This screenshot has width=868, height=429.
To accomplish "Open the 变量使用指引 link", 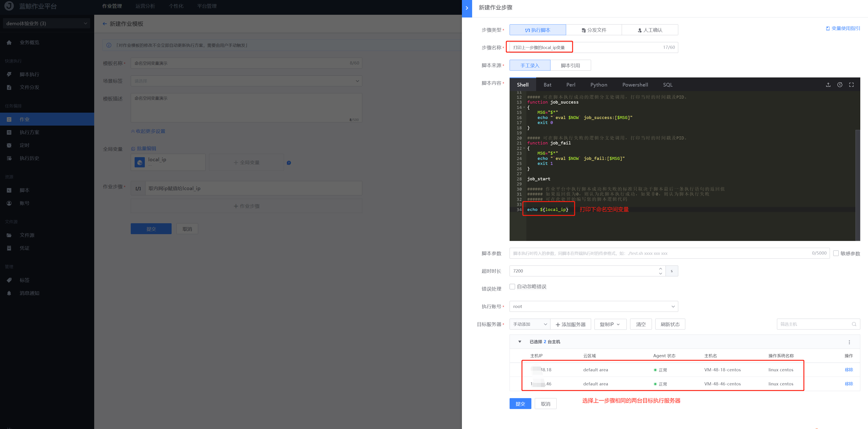I will point(843,28).
